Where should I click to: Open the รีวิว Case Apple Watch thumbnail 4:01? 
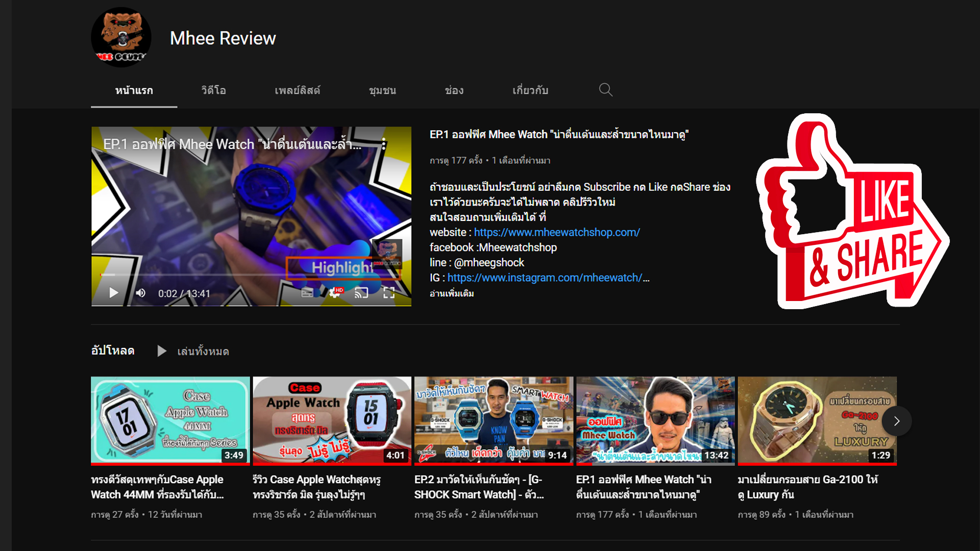[x=332, y=420]
